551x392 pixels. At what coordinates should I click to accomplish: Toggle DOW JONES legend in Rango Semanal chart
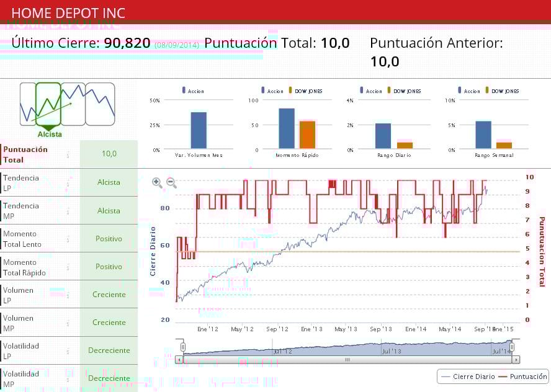502,91
